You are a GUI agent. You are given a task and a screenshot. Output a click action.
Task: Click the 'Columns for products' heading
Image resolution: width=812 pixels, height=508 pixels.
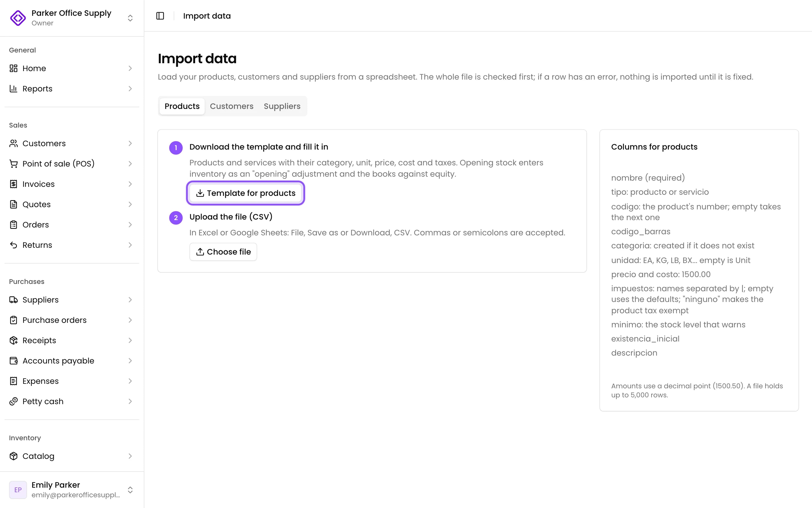point(654,147)
